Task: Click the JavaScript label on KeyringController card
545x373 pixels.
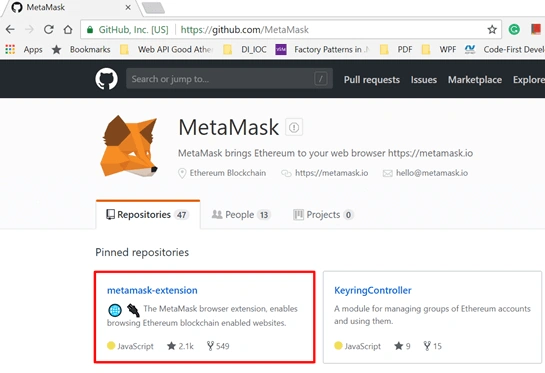Action: pyautogui.click(x=363, y=346)
